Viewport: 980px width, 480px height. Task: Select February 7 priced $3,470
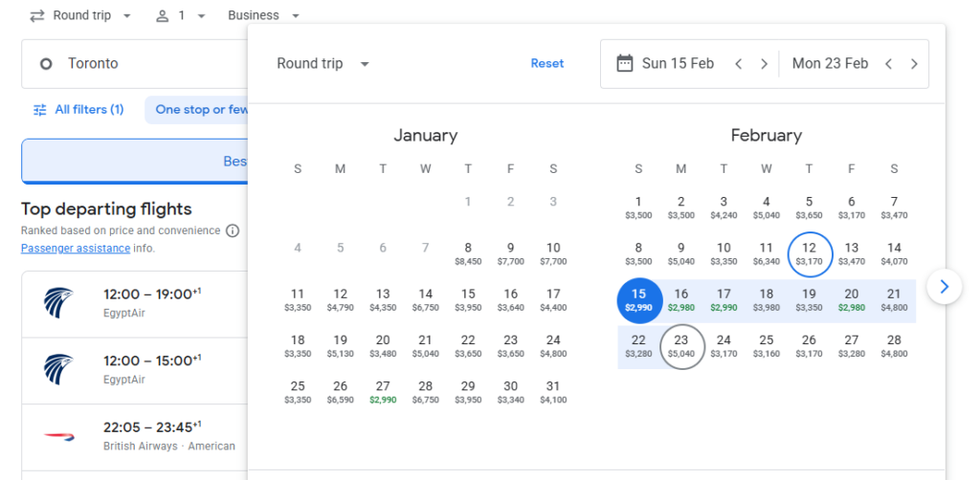(895, 207)
